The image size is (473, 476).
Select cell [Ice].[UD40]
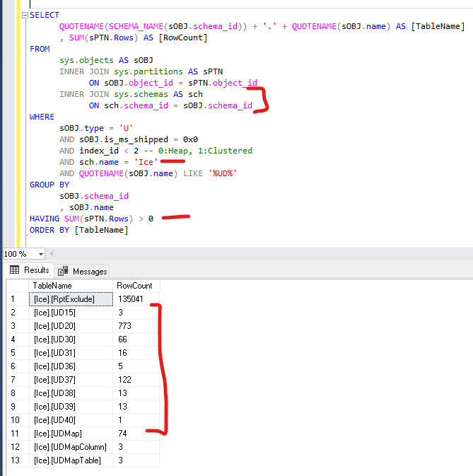pos(71,420)
